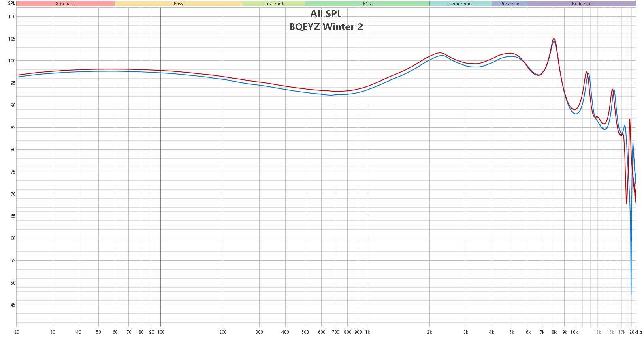Click the 110 value on the SPL axis
This screenshot has width=644, height=337.
(x=12, y=17)
